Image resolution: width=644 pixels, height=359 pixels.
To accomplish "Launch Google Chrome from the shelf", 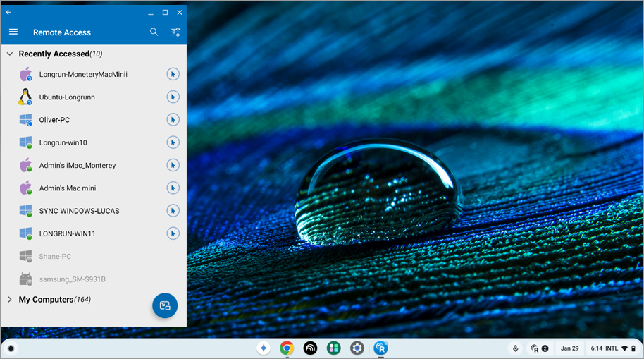I will [x=287, y=348].
